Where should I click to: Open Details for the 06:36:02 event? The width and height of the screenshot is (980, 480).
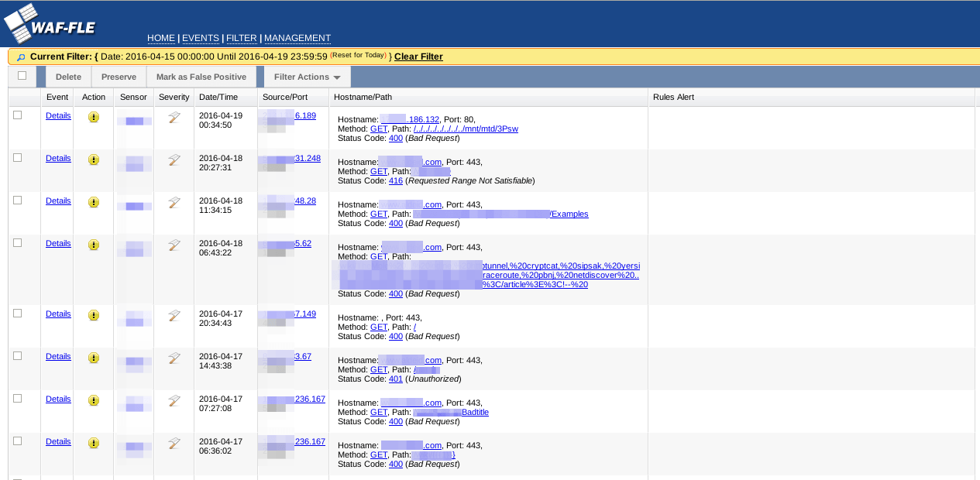pos(58,441)
